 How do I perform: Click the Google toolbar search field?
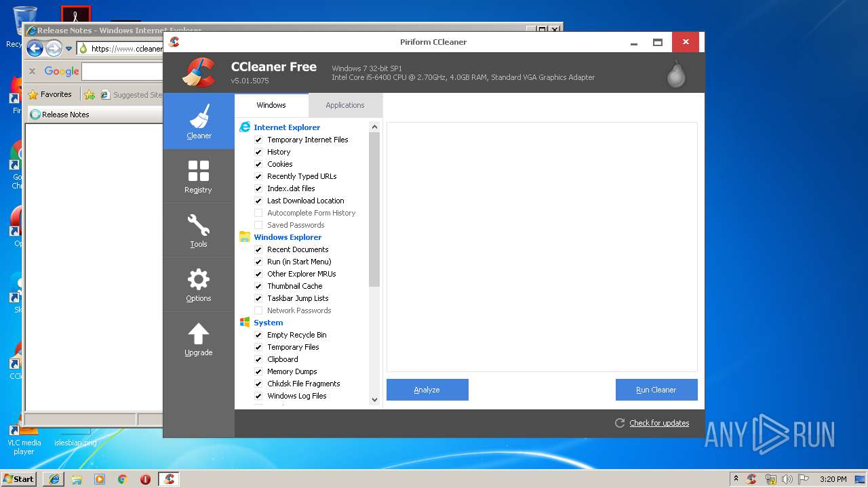122,71
